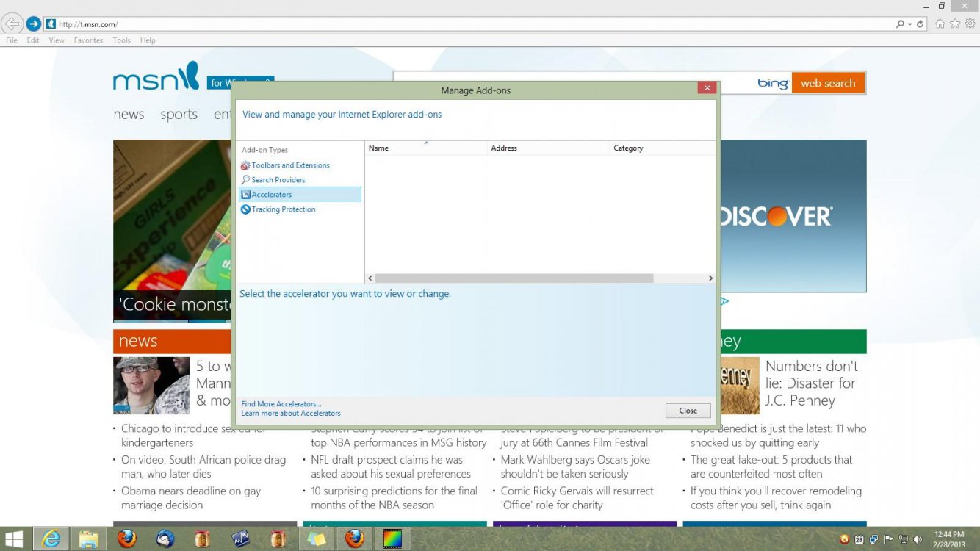Click the blue Forward arrow button

pos(33,24)
